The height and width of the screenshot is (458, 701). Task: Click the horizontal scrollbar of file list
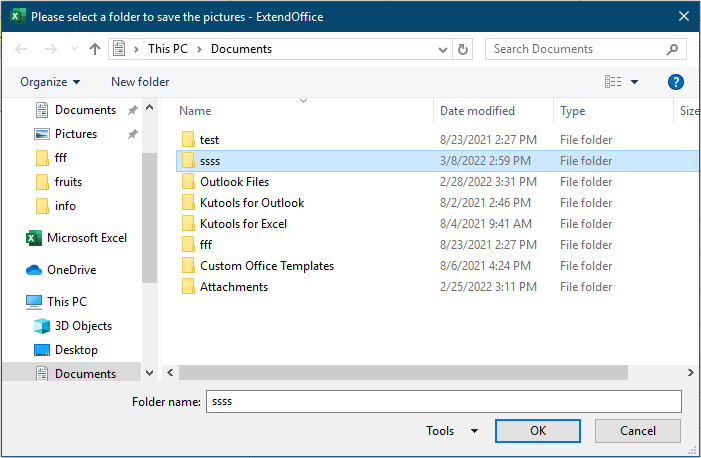400,372
